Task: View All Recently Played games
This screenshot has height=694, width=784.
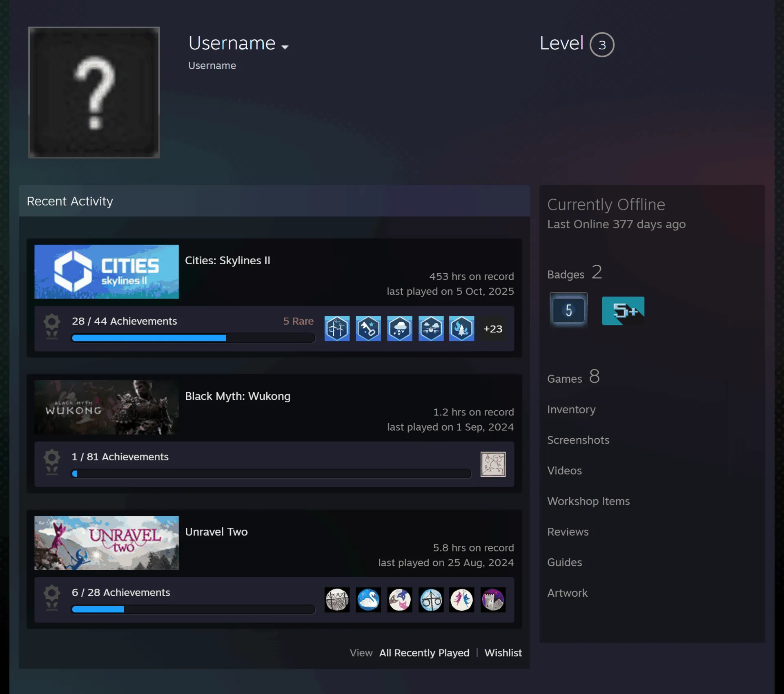Action: click(x=424, y=653)
